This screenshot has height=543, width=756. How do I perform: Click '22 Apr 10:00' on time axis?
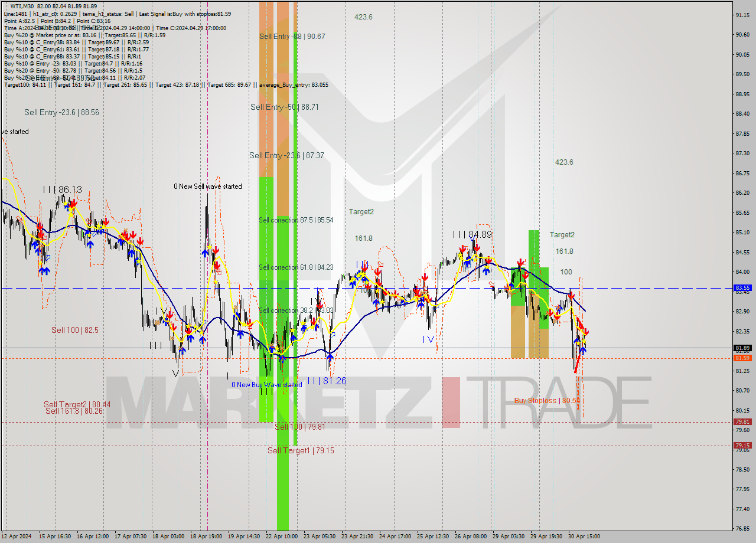(282, 537)
